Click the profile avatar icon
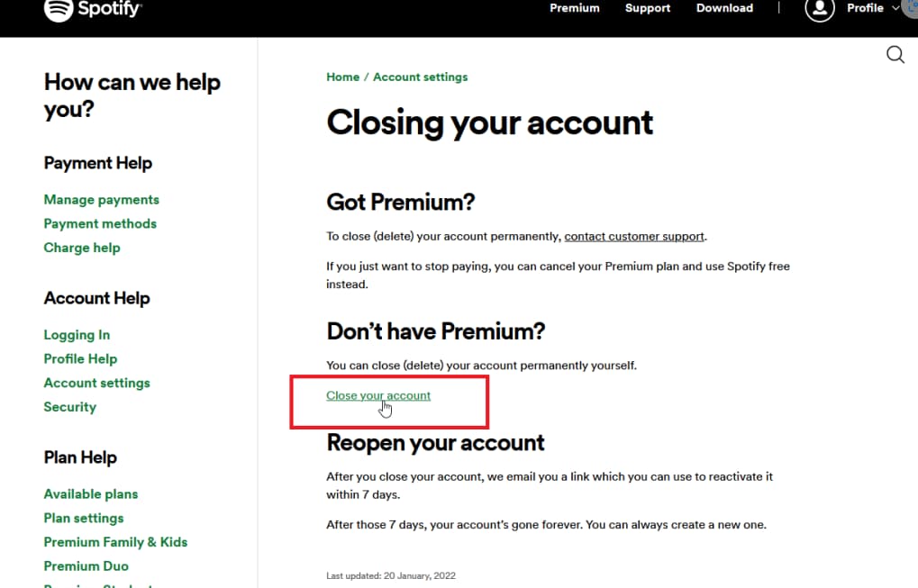 click(820, 9)
